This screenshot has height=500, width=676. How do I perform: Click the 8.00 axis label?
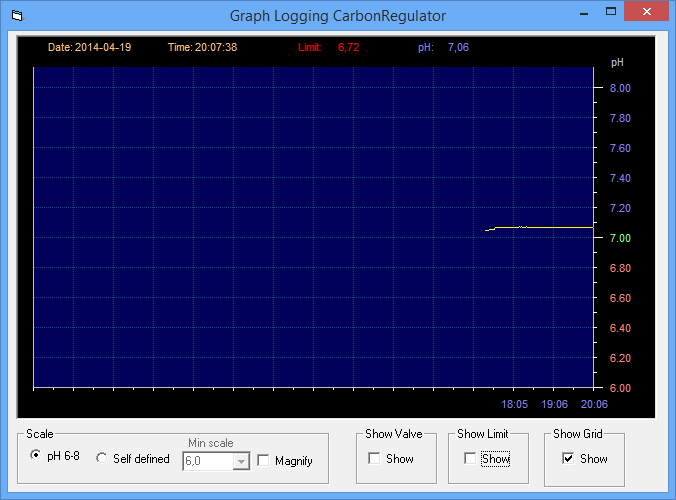tap(620, 88)
